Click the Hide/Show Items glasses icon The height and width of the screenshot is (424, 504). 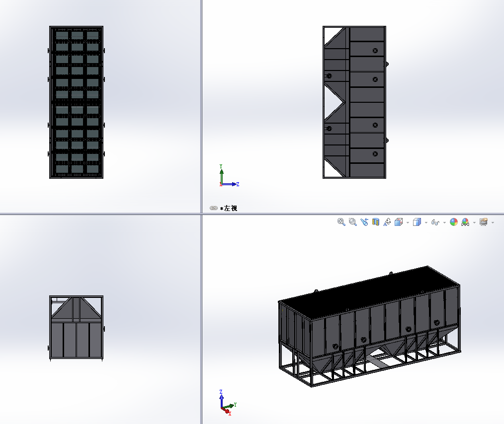[x=435, y=222]
